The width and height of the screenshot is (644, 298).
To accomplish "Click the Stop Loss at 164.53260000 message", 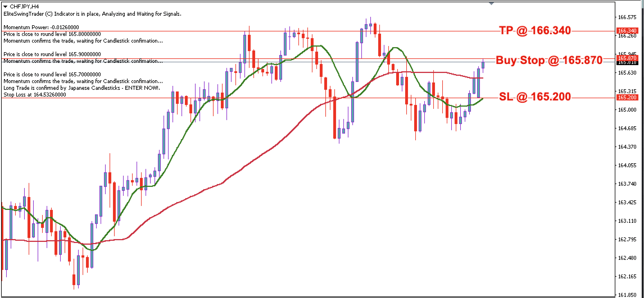I will coord(35,94).
